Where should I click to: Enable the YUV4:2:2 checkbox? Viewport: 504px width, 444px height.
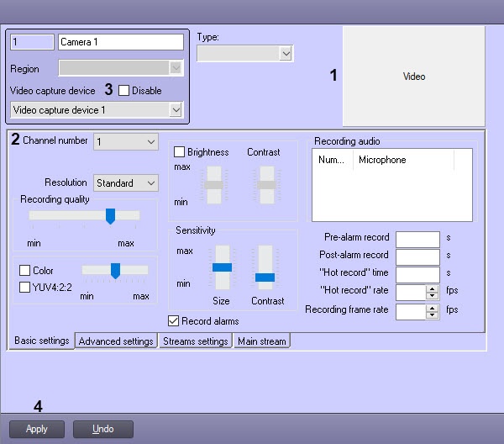(x=24, y=287)
